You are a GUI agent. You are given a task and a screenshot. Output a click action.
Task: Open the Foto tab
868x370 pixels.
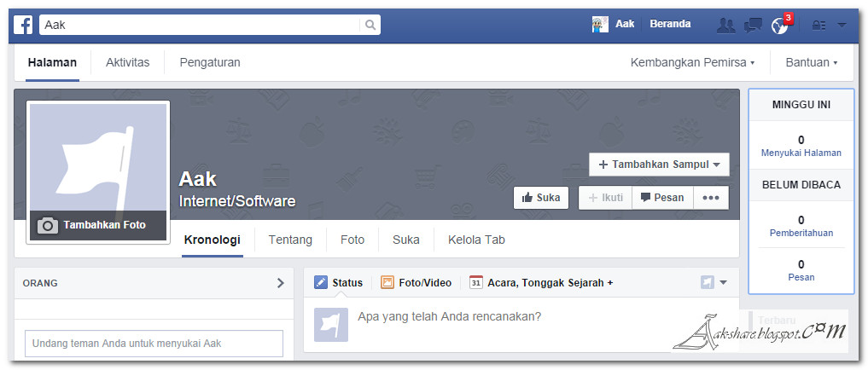tap(352, 240)
